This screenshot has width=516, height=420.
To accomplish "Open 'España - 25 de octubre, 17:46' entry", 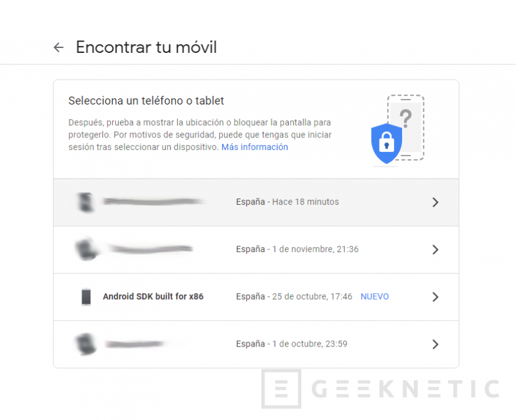I will click(294, 297).
